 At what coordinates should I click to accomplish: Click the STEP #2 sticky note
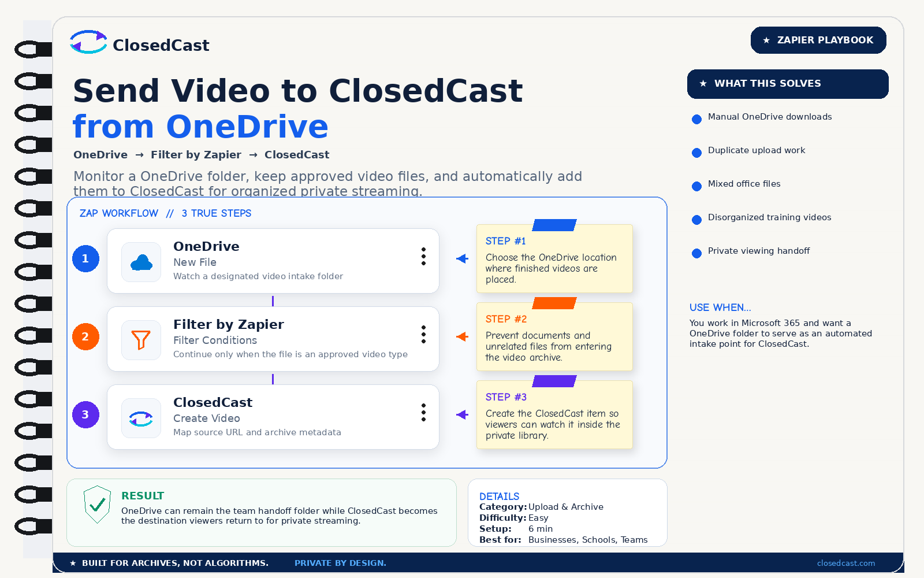pos(554,336)
